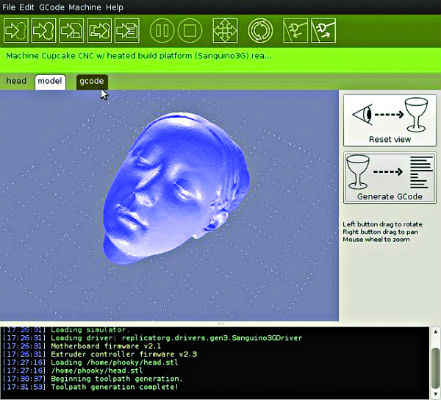This screenshot has height=400, width=441.
Task: Click the Build toolbar icon
Action: click(44, 31)
